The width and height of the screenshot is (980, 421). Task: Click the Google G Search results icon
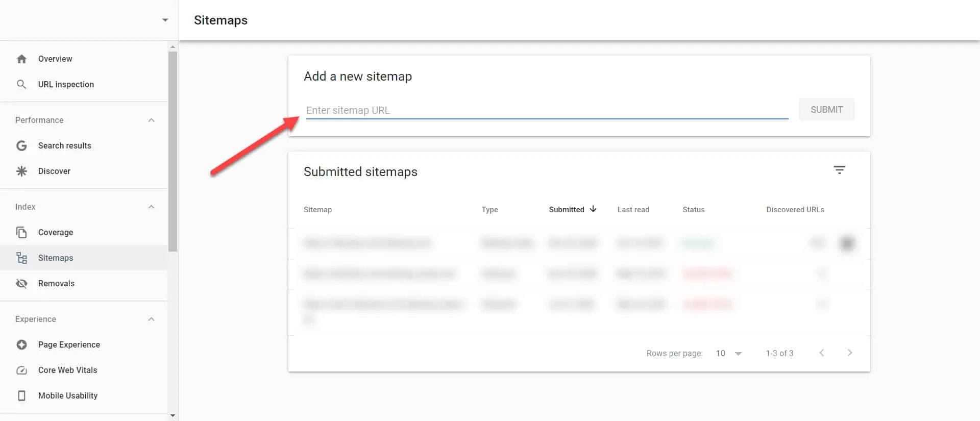21,145
